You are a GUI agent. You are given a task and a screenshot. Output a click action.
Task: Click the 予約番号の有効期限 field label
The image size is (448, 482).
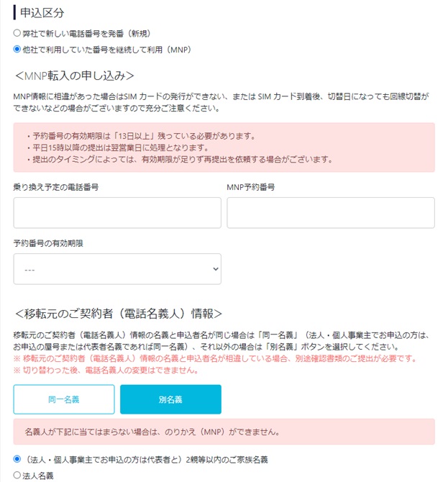pos(48,243)
